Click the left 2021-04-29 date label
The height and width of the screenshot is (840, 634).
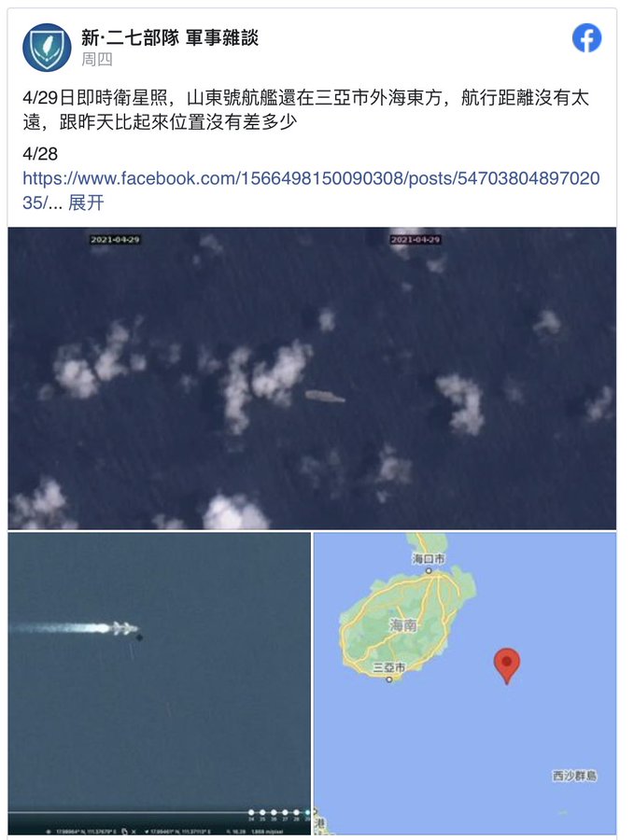click(115, 240)
